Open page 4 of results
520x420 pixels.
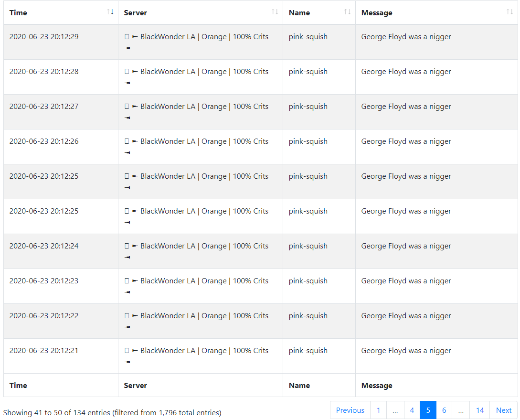[x=412, y=410]
